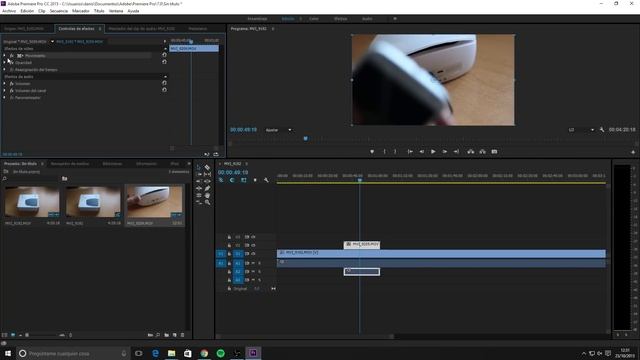640x360 pixels.
Task: Step forward one frame
Action: point(444,151)
